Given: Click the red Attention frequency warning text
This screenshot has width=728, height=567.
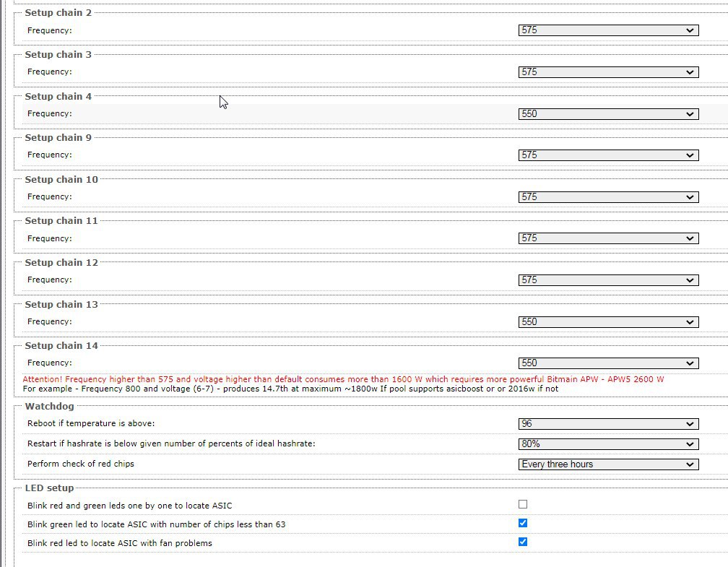Looking at the screenshot, I should point(343,379).
